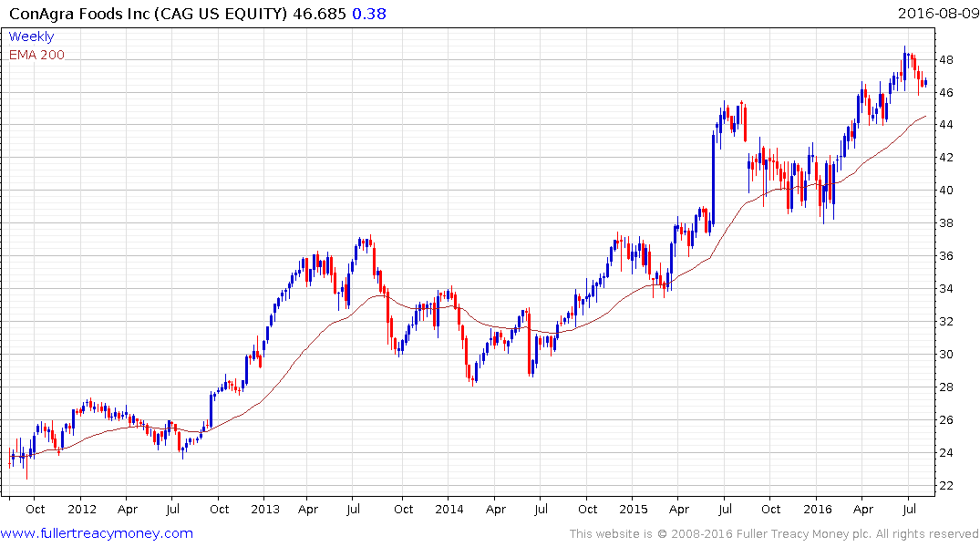Click the 34 price axis label

pyautogui.click(x=945, y=289)
